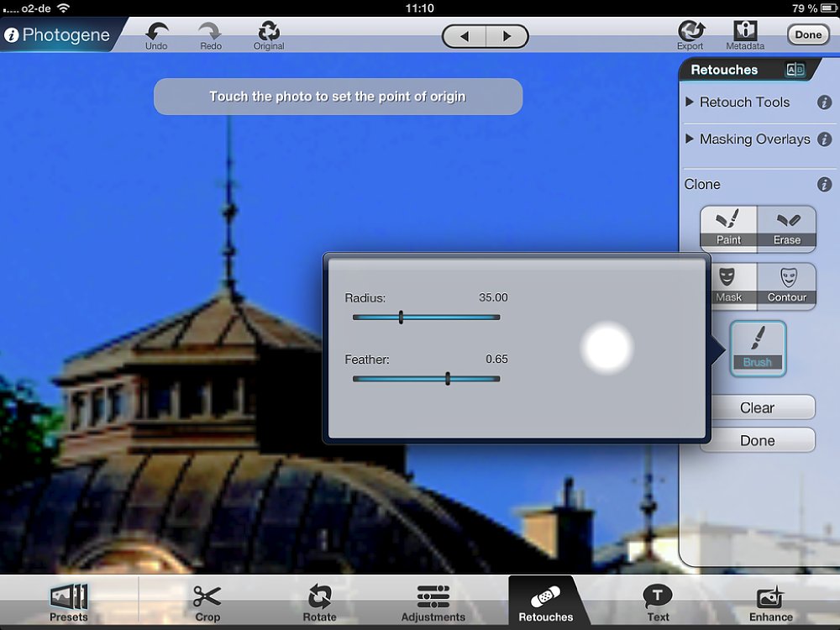Click the Redo arrow icon
The height and width of the screenshot is (630, 840).
click(210, 30)
